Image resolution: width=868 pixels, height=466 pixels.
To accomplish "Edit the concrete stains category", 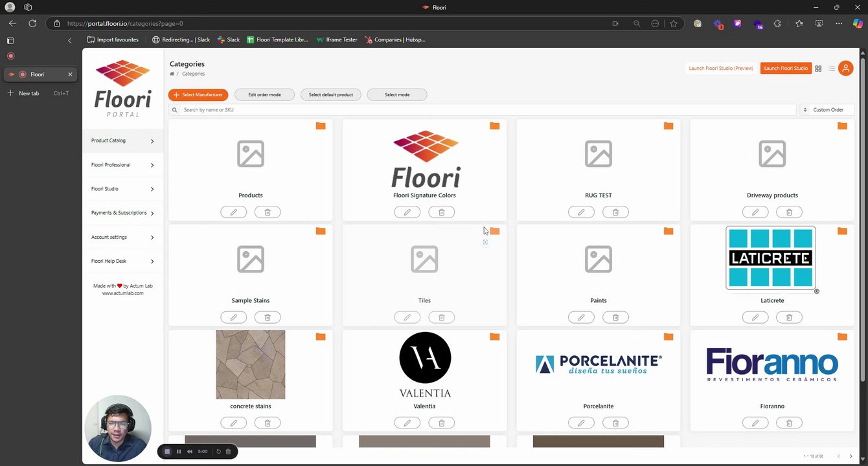I will 234,423.
